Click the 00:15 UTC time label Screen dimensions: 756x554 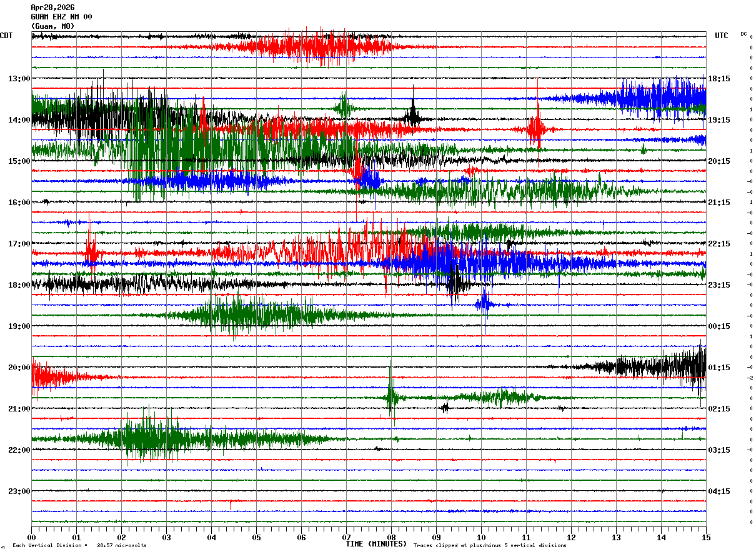[719, 326]
